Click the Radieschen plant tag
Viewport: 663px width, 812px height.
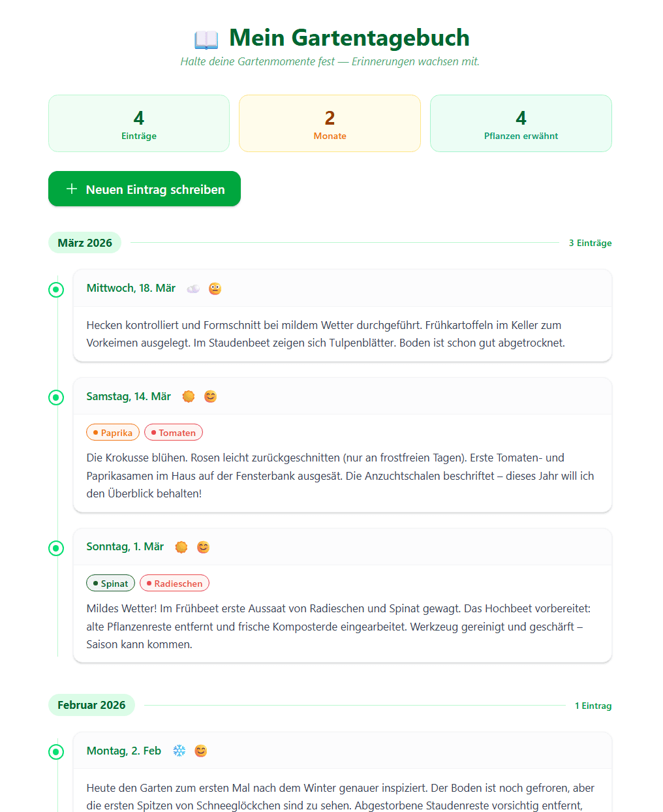[174, 584]
